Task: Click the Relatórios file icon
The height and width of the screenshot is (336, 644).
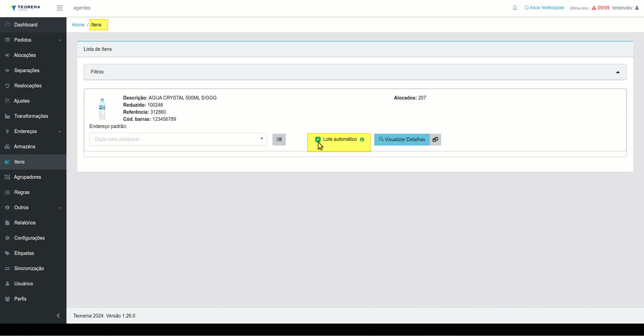Action: pyautogui.click(x=7, y=223)
